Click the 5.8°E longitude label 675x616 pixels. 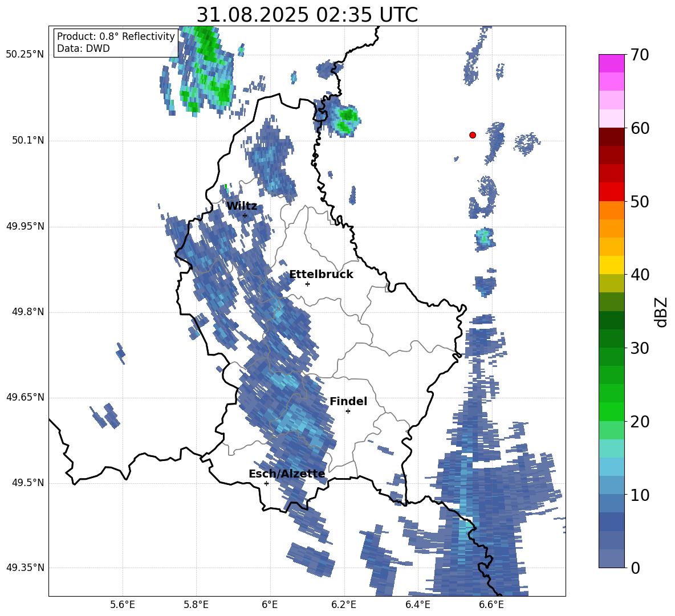tap(196, 605)
